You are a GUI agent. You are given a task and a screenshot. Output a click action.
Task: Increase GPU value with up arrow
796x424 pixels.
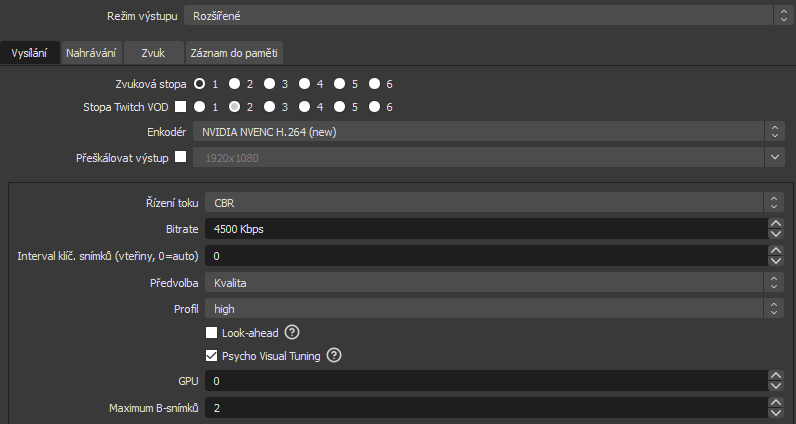pos(776,375)
